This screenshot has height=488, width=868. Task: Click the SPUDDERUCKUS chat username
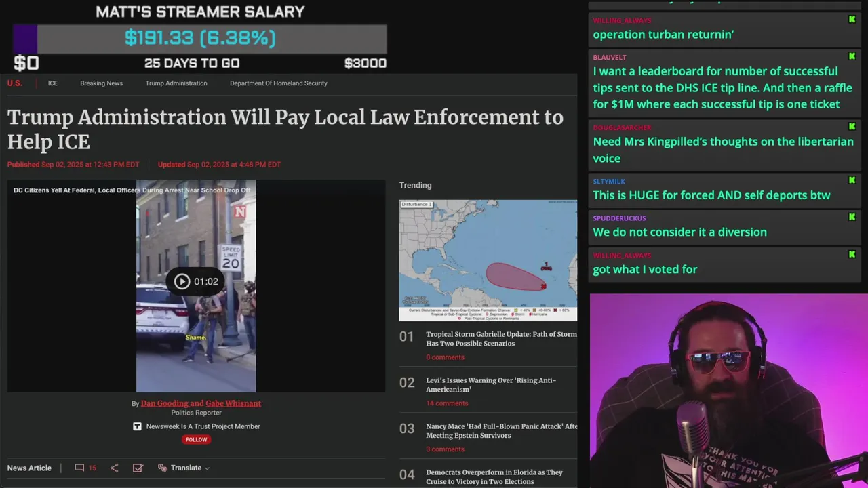(x=619, y=218)
